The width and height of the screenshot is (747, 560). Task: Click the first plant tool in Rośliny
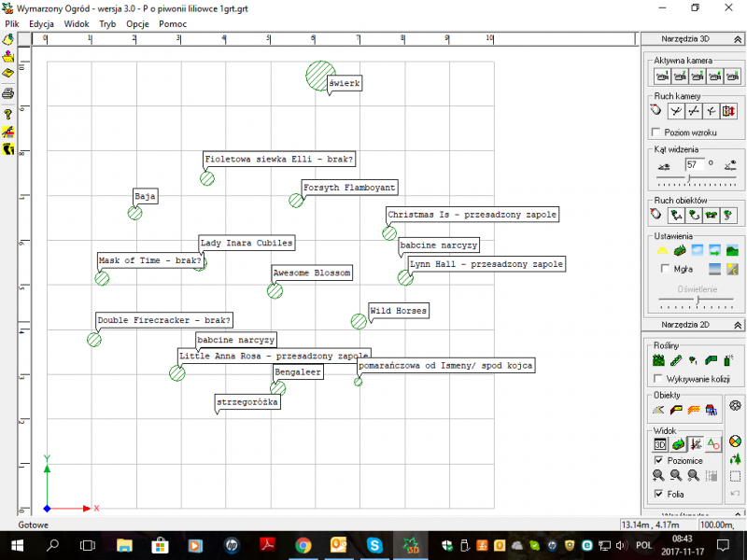(x=659, y=359)
